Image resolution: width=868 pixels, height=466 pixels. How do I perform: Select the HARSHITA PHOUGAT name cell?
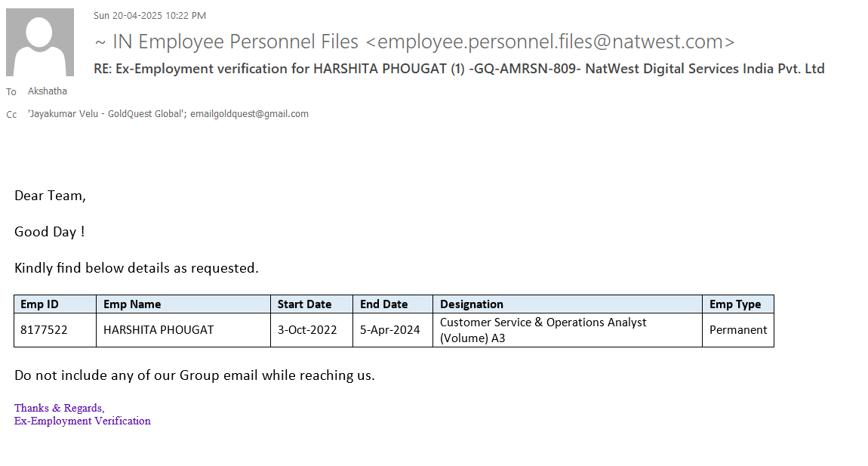click(x=159, y=330)
